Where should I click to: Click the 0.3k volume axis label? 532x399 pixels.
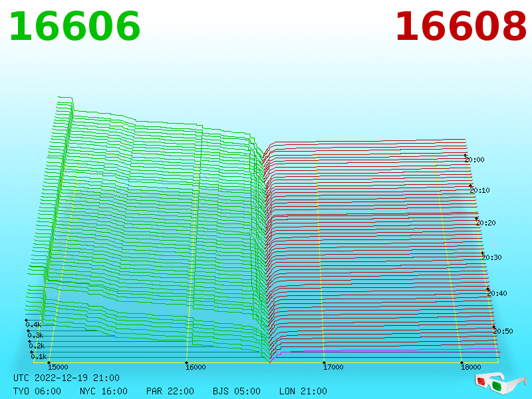tap(36, 336)
